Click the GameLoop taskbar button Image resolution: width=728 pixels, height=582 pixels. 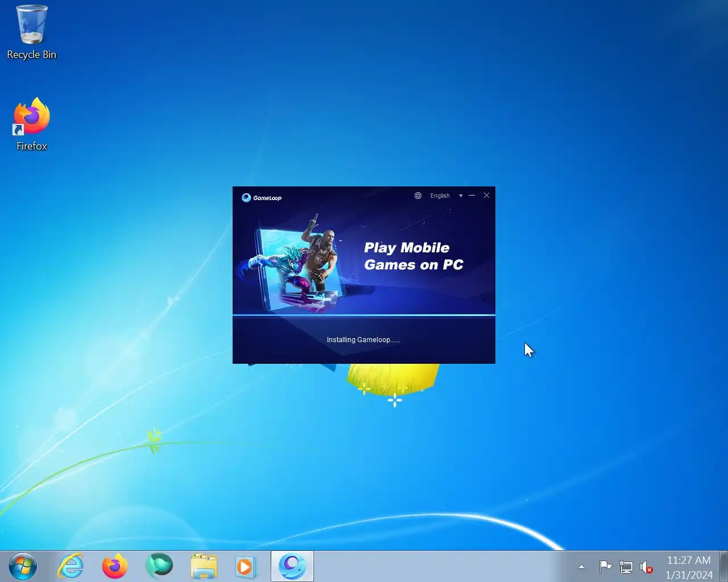[292, 566]
